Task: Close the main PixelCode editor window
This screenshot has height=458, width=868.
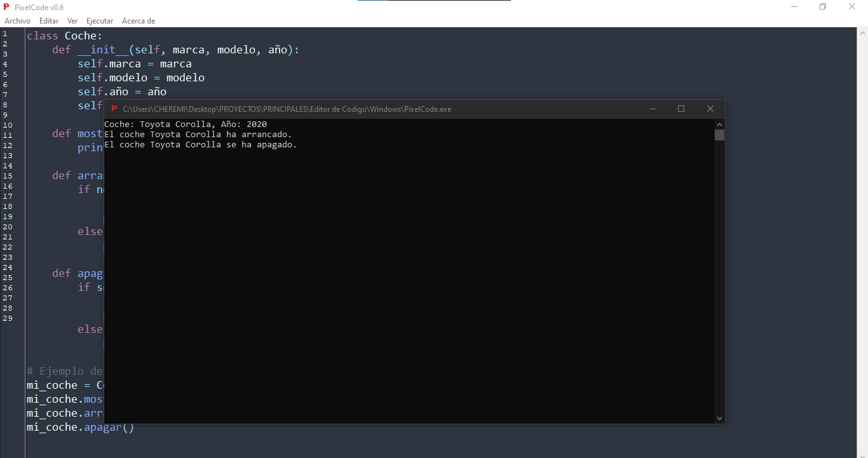Action: 852,7
